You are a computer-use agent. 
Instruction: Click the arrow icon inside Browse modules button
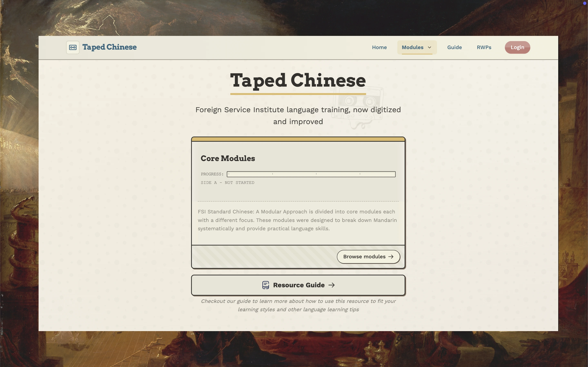coord(391,256)
